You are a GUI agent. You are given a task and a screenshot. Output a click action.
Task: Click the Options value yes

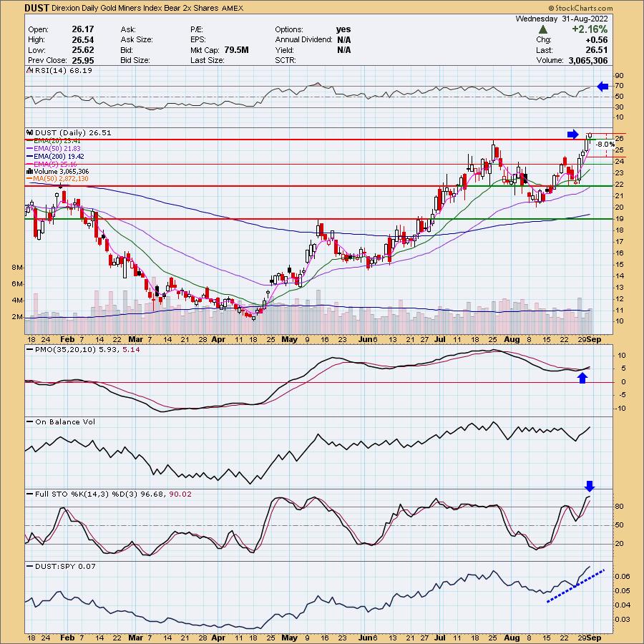343,29
